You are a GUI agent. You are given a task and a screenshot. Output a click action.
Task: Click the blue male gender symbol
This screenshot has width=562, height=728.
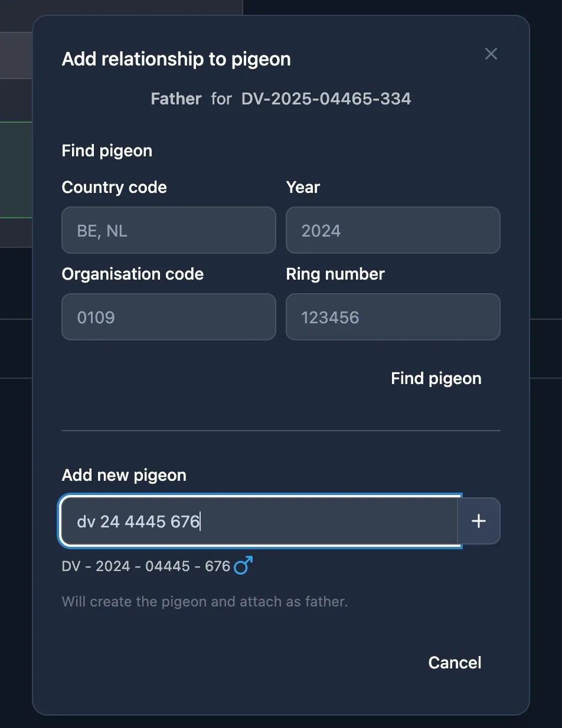[x=243, y=566]
